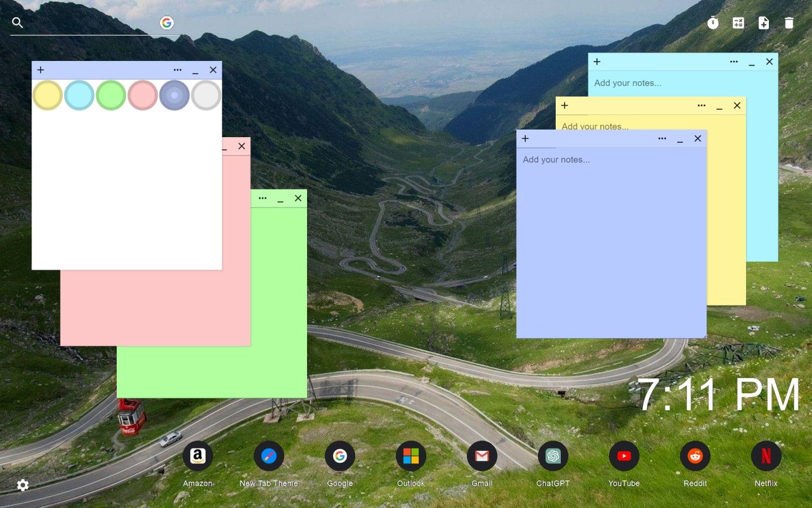Open the New Tab Theme shortcut
Screen dimensions: 812x508
click(269, 456)
